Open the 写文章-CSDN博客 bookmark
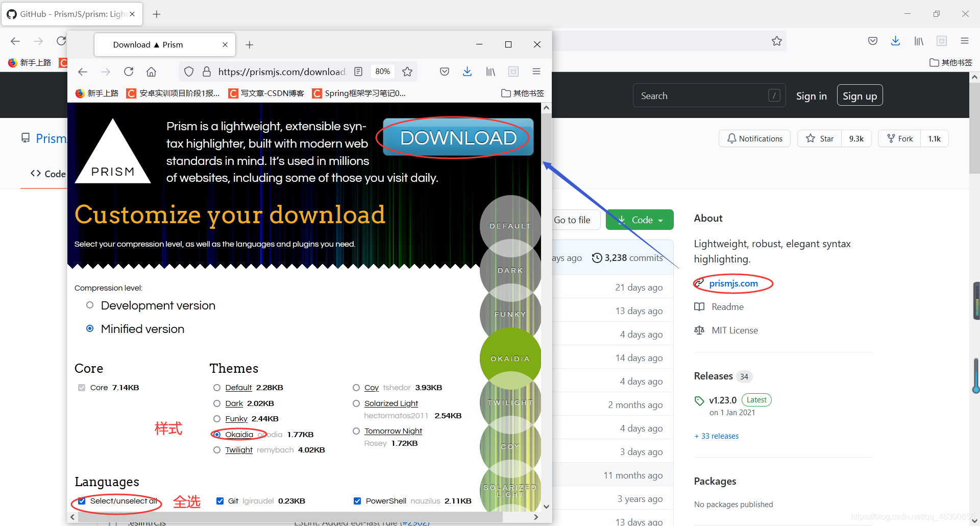This screenshot has height=526, width=980. (x=266, y=93)
